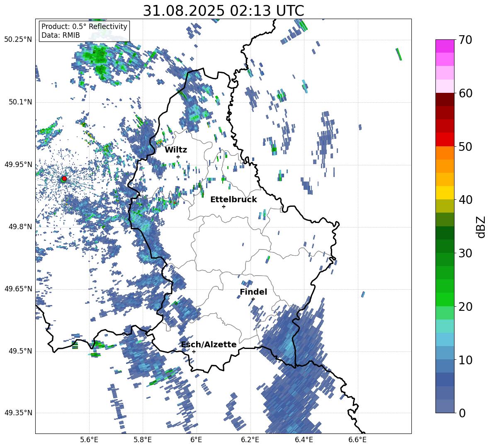Click the 49.5°N latitude label
The height and width of the screenshot is (448, 491).
[20, 351]
